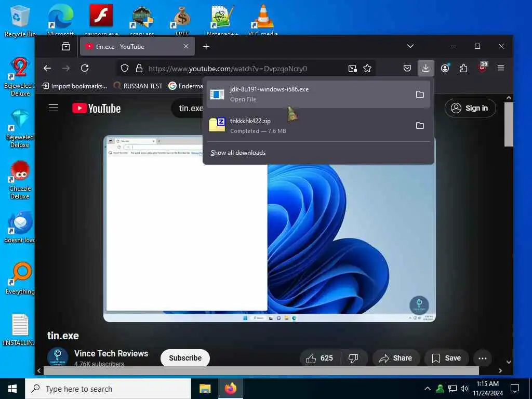Open the Firefox account icon
The height and width of the screenshot is (399, 532).
click(x=445, y=68)
